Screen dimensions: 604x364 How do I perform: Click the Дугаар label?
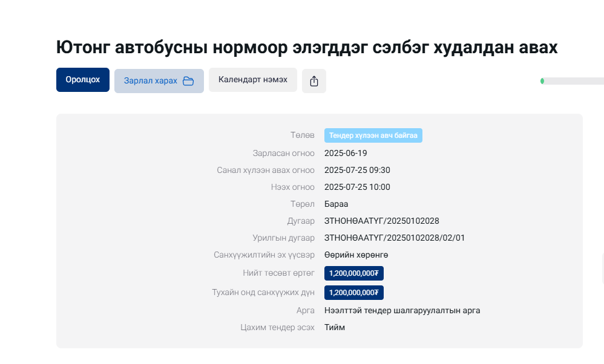point(301,221)
